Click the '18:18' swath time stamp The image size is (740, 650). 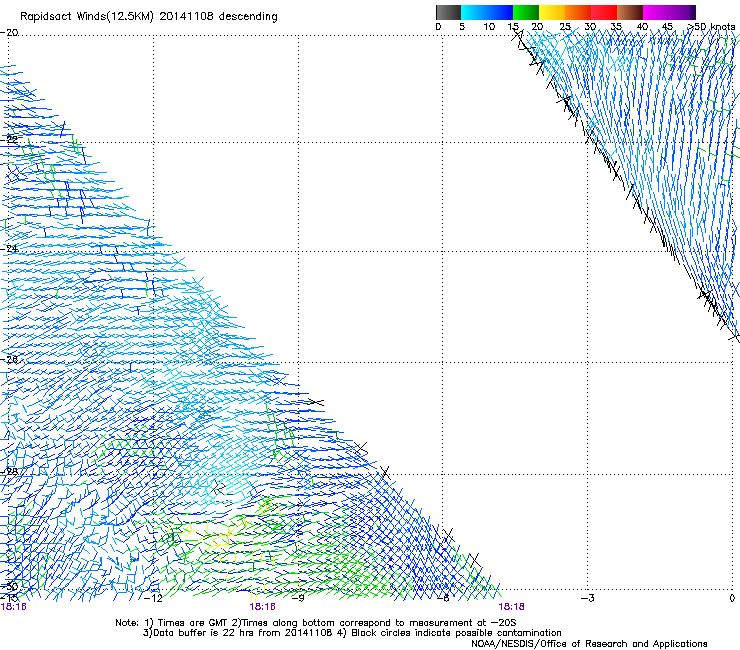coord(511,607)
